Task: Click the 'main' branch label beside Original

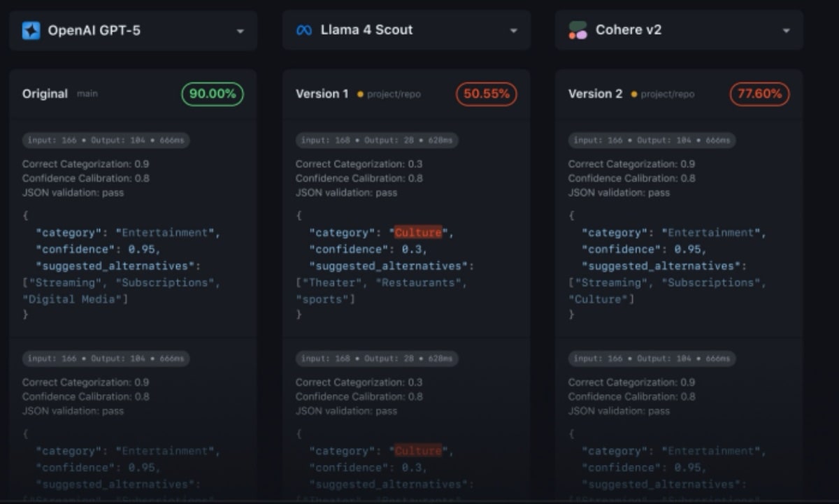Action: click(x=87, y=94)
